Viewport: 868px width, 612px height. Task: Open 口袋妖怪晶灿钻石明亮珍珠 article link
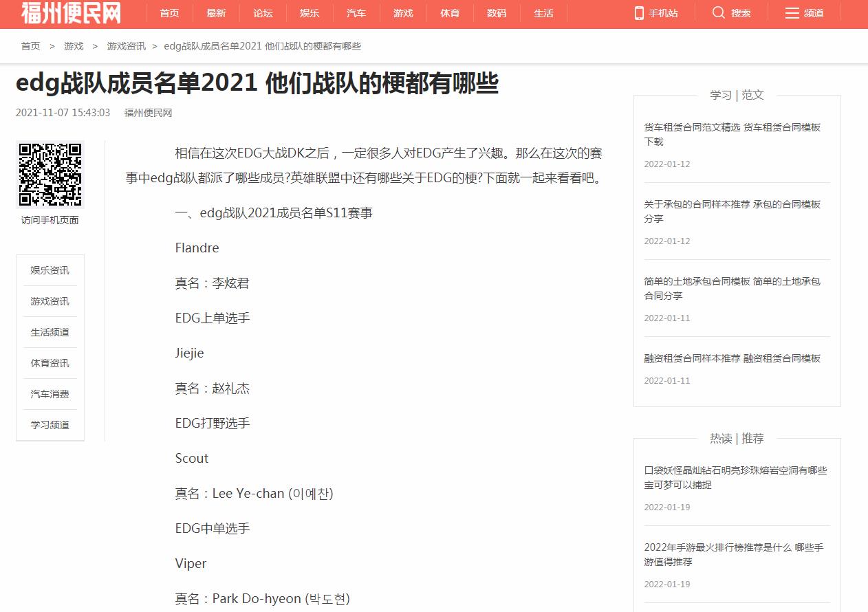coord(735,477)
